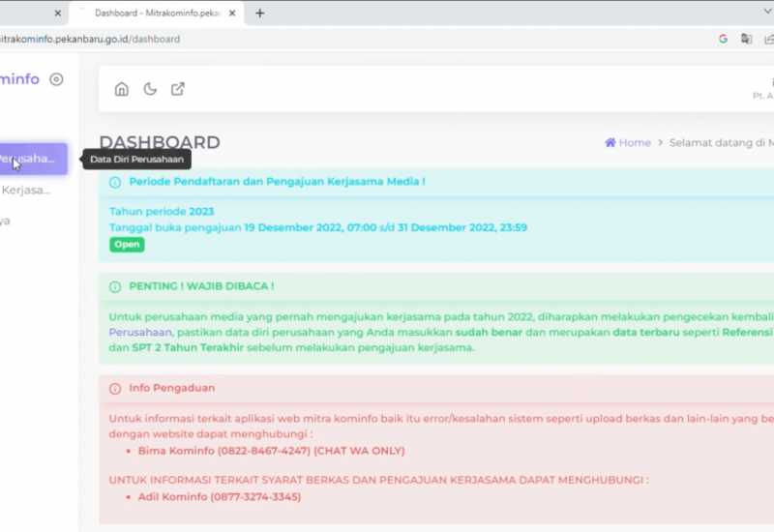Viewport: 774px width, 532px height.
Task: Click the translate page icon in address bar
Action: click(746, 39)
